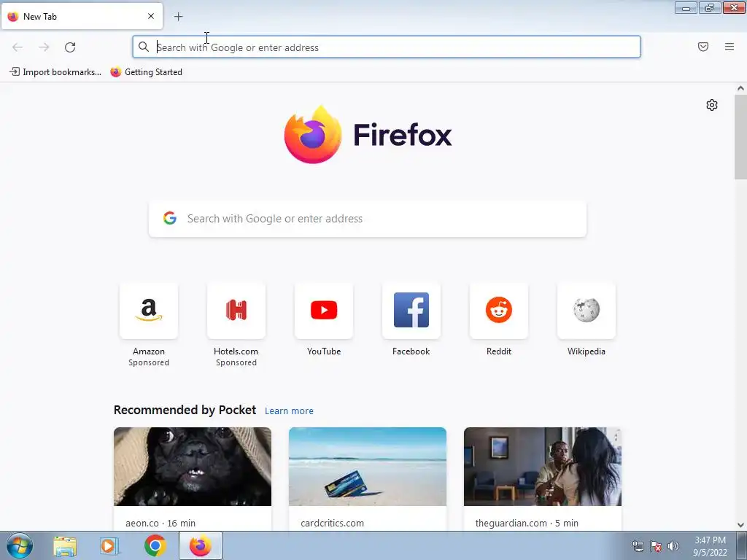Open the Windows Start menu
Screen dimensions: 747x560
[20, 545]
